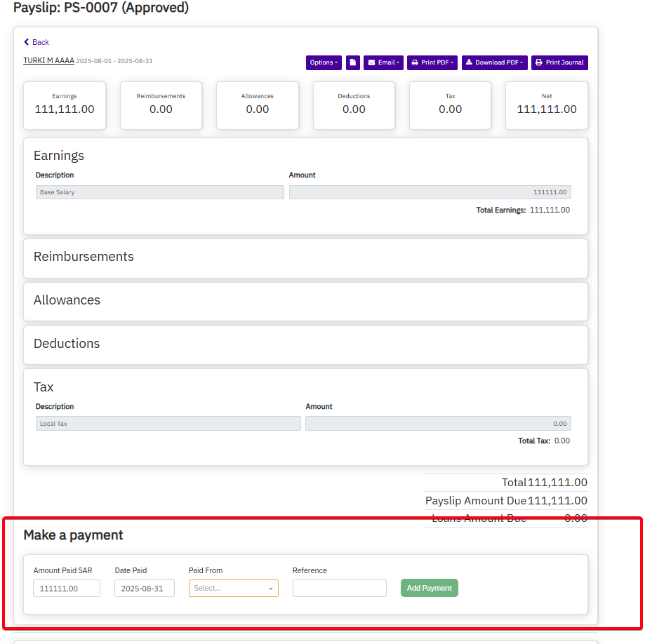Click the Download PDF button
671x644 pixels.
pyautogui.click(x=494, y=62)
